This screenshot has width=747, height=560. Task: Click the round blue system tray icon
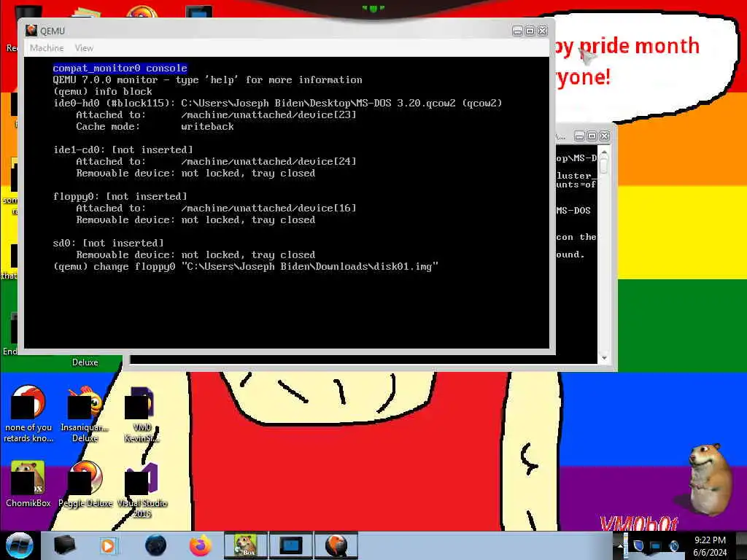(x=673, y=545)
